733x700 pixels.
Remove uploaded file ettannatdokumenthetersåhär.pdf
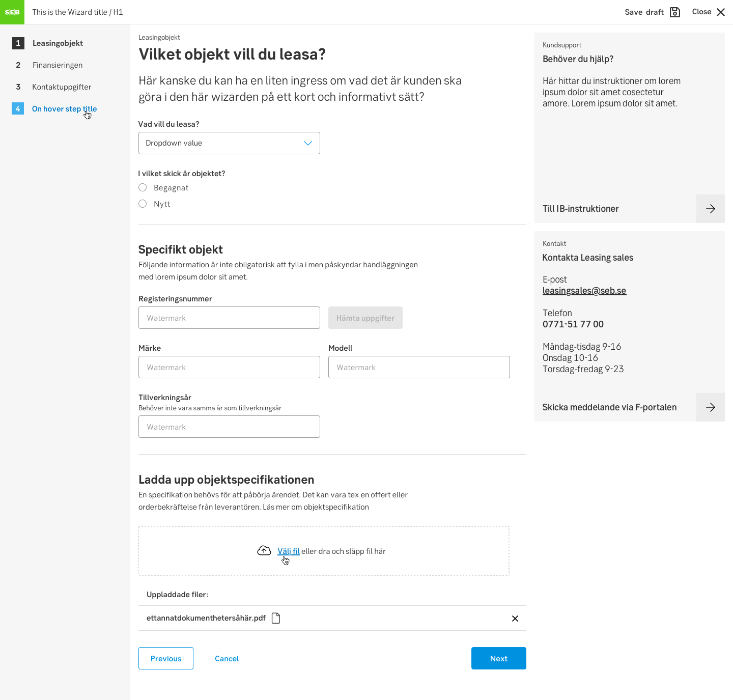pos(515,619)
